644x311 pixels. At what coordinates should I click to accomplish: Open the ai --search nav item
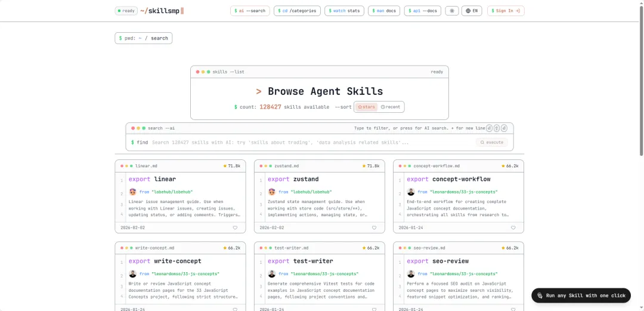click(250, 11)
